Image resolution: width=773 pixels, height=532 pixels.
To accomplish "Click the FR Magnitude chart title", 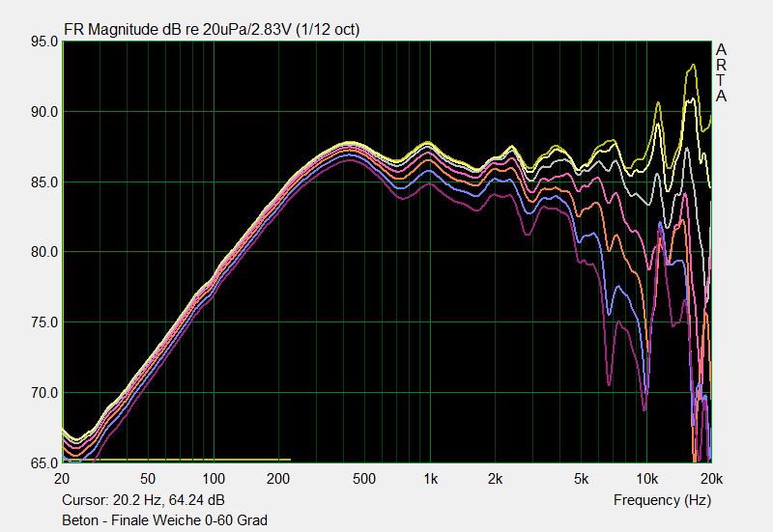I will (212, 30).
